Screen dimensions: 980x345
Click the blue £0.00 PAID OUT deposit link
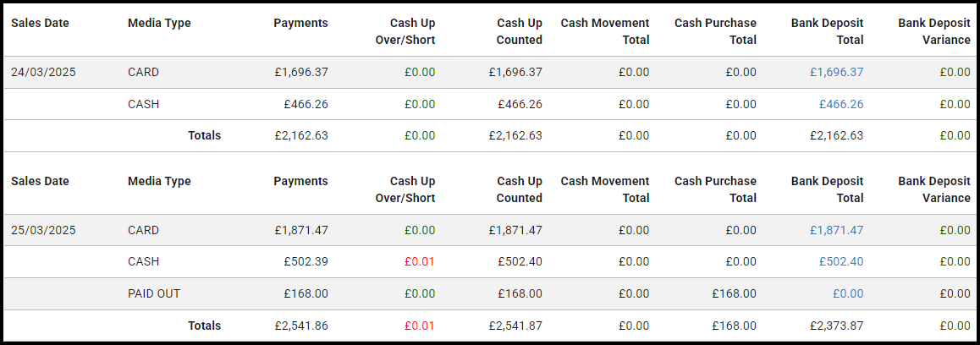pyautogui.click(x=848, y=294)
